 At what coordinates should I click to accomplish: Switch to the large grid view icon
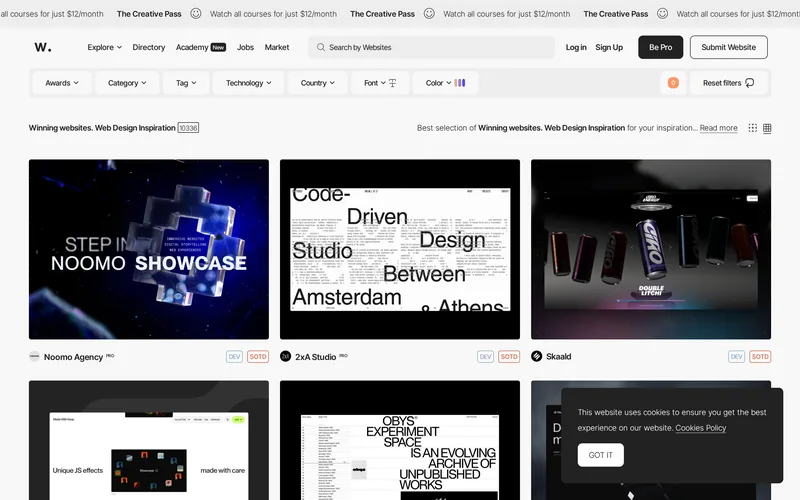pyautogui.click(x=767, y=128)
